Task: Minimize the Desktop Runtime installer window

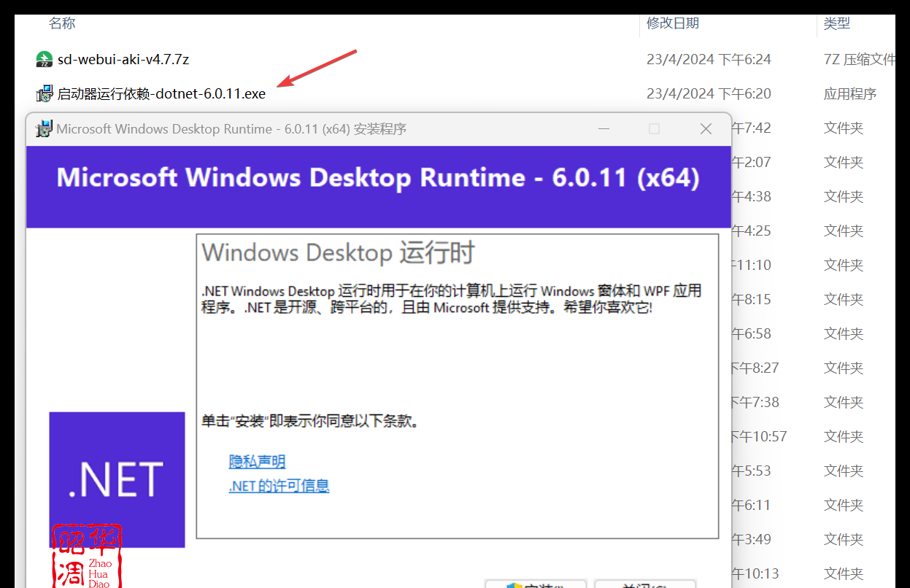Action: pyautogui.click(x=604, y=129)
